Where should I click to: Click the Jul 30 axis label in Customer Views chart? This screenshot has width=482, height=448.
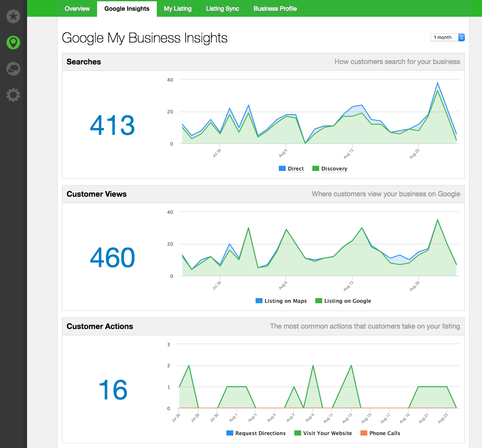217,286
